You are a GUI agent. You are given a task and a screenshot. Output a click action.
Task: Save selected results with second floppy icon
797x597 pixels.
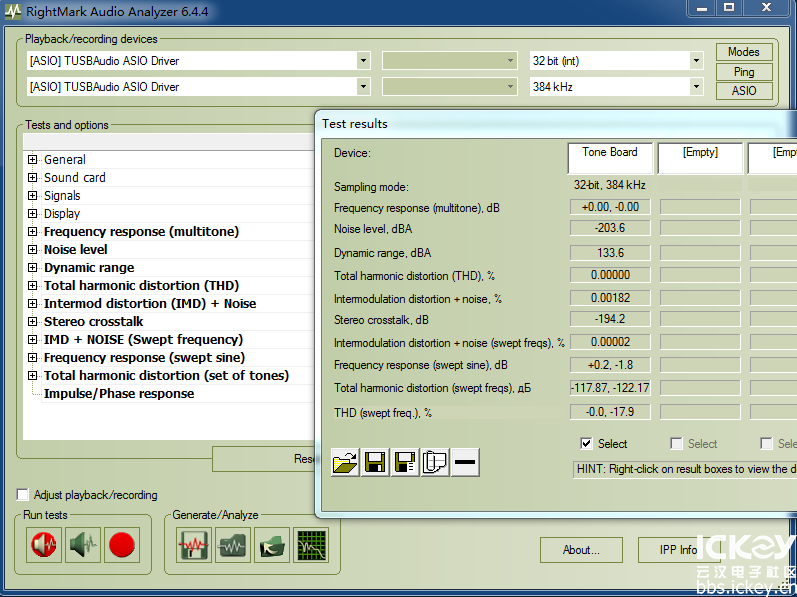[405, 462]
